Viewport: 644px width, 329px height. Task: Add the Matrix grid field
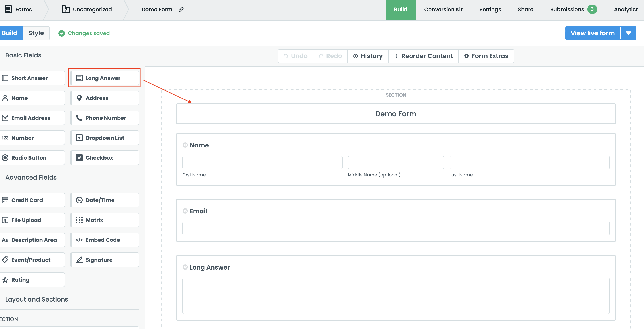click(105, 220)
